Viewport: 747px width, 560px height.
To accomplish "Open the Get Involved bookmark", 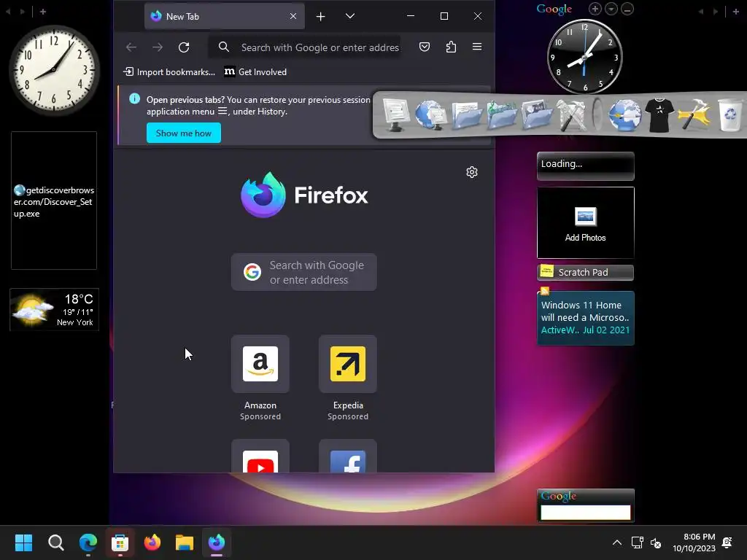I will click(x=256, y=72).
